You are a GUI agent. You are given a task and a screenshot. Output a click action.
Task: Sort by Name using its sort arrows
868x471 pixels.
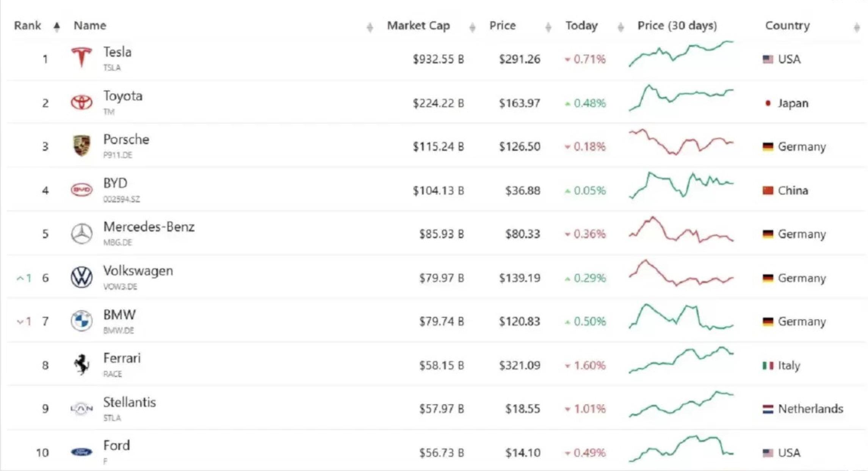(370, 27)
